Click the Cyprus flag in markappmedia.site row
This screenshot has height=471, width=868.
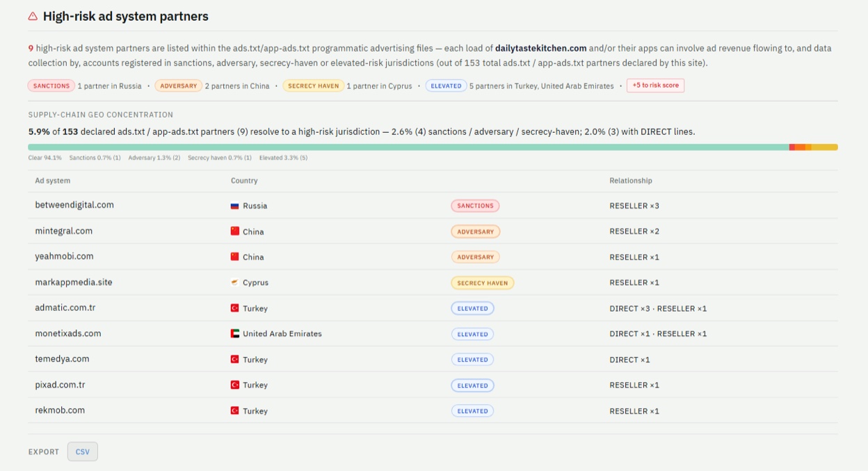pyautogui.click(x=235, y=282)
